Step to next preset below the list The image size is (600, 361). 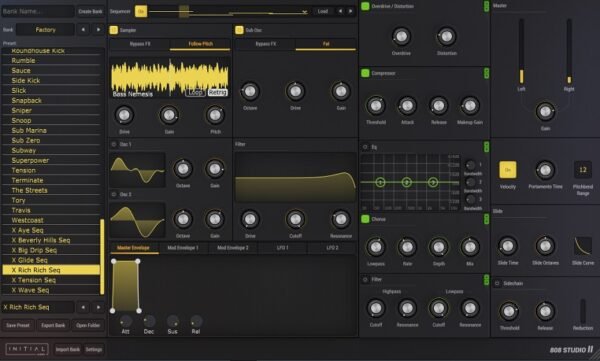pyautogui.click(x=98, y=307)
